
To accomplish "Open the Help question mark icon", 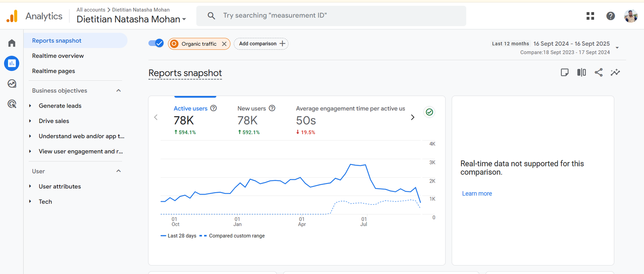I will [610, 16].
